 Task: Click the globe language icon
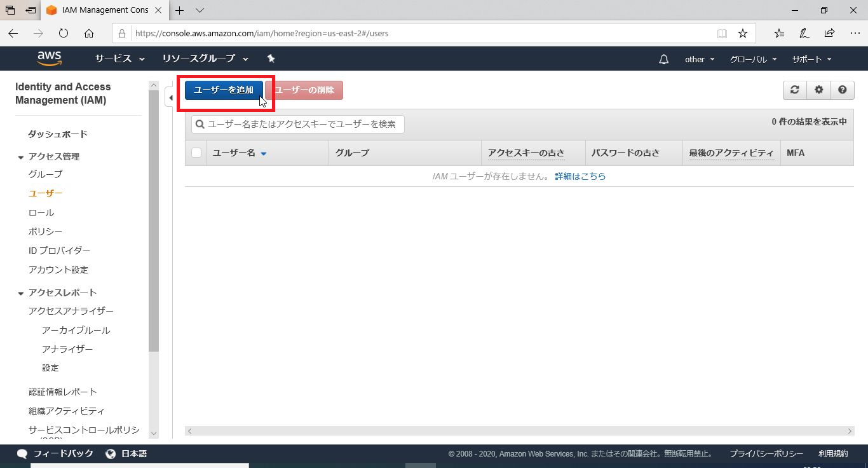pos(111,454)
